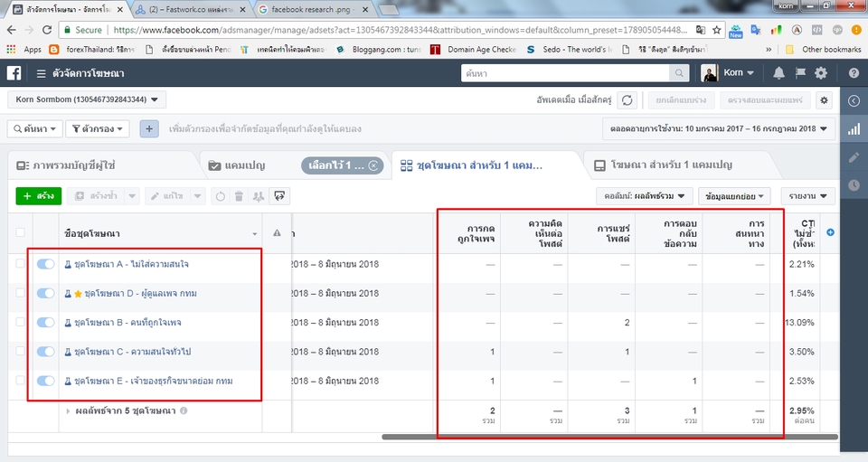Sort by การแชร์โพสต์ column header
Image resolution: width=868 pixels, height=462 pixels.
[x=601, y=233]
